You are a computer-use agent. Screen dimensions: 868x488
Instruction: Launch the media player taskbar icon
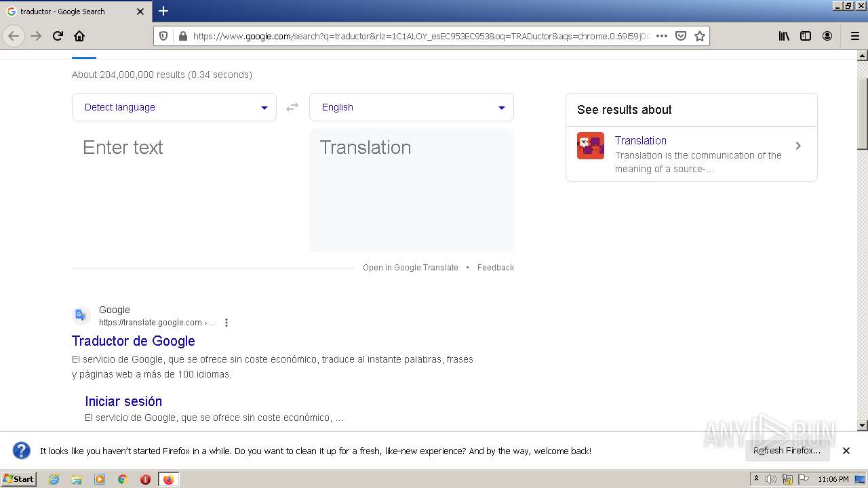point(100,479)
